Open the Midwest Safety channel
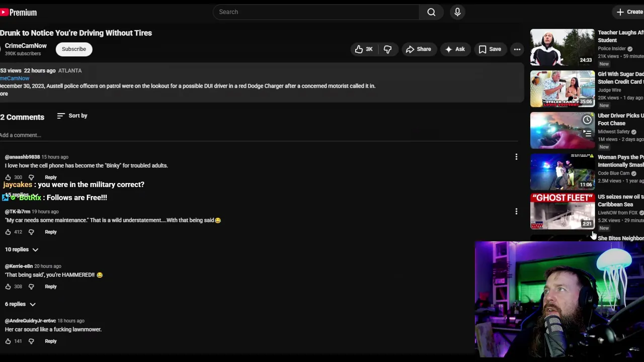Screen dimensions: 644x362 614,132
